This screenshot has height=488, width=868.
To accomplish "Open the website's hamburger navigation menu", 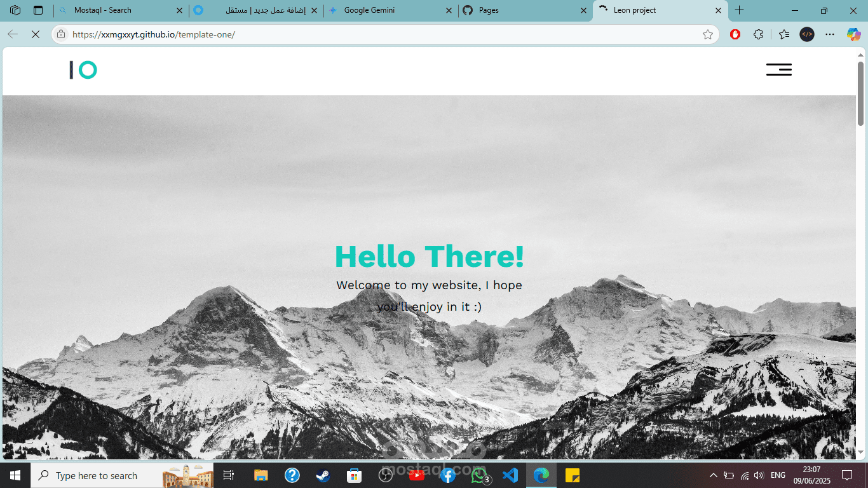I will [x=778, y=70].
